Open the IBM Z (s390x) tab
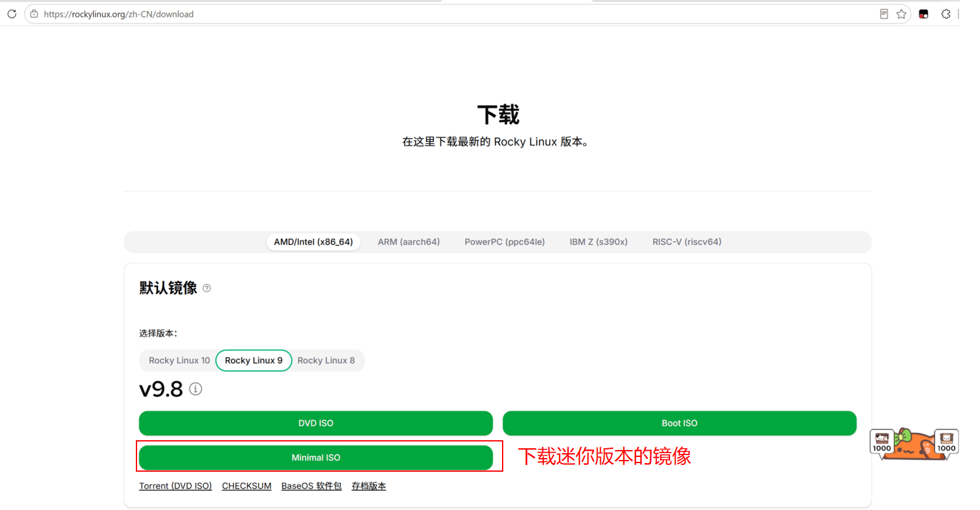980x510 pixels. tap(598, 241)
